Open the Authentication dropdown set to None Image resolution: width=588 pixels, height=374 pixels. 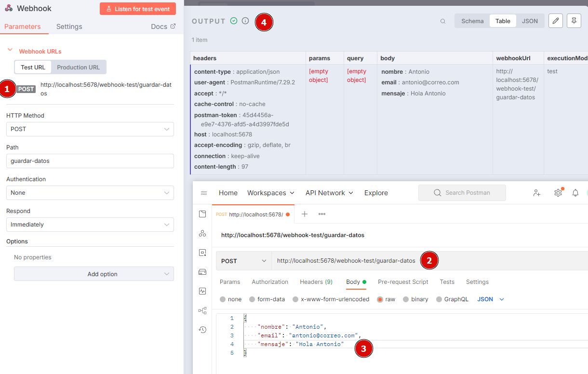(90, 193)
